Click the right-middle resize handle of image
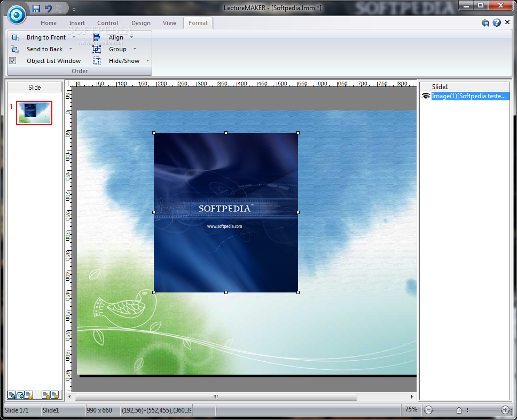The image size is (517, 420). [x=298, y=212]
